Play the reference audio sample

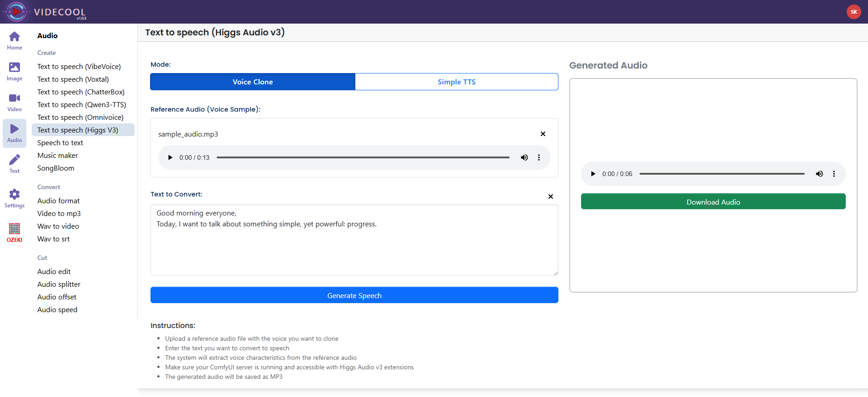click(x=170, y=157)
